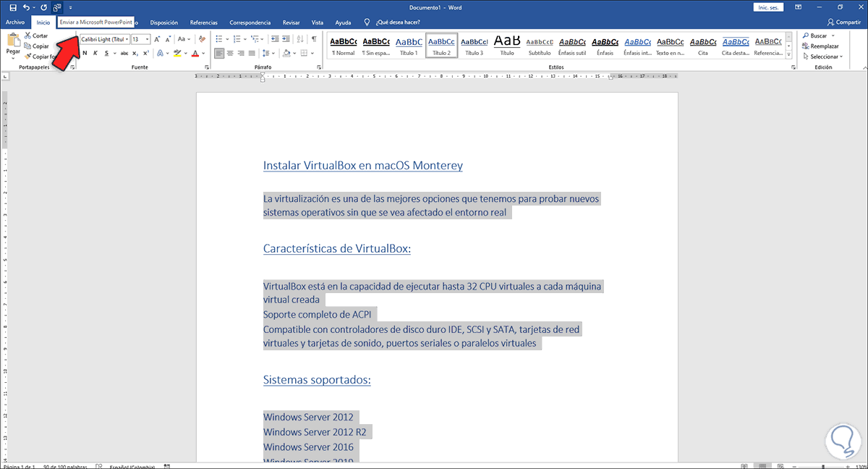Apply the Título 1 style

tap(409, 46)
